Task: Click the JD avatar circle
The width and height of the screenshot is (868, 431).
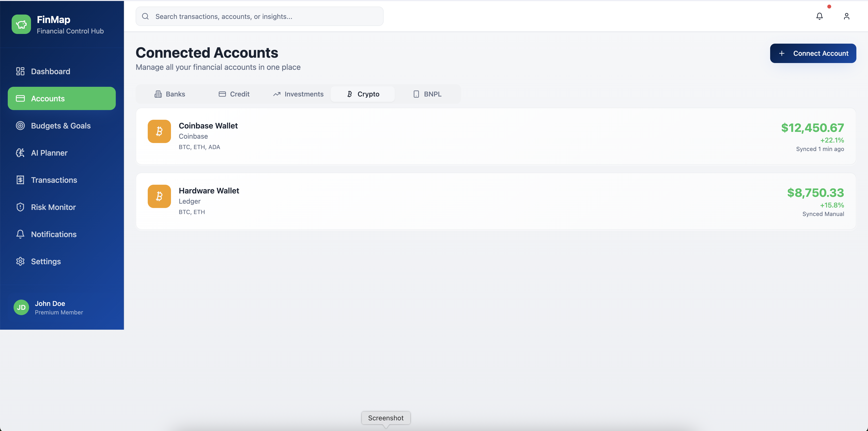Action: point(21,307)
